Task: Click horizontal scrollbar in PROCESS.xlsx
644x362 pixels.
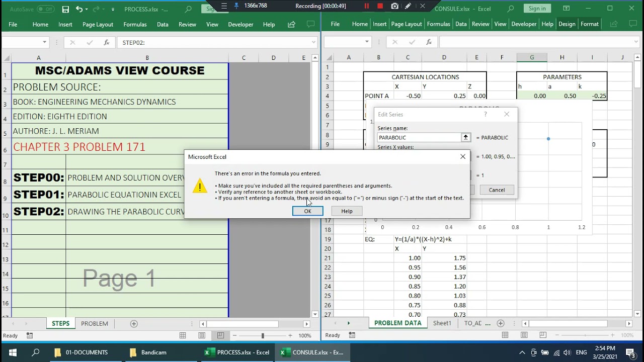Action: 243,324
